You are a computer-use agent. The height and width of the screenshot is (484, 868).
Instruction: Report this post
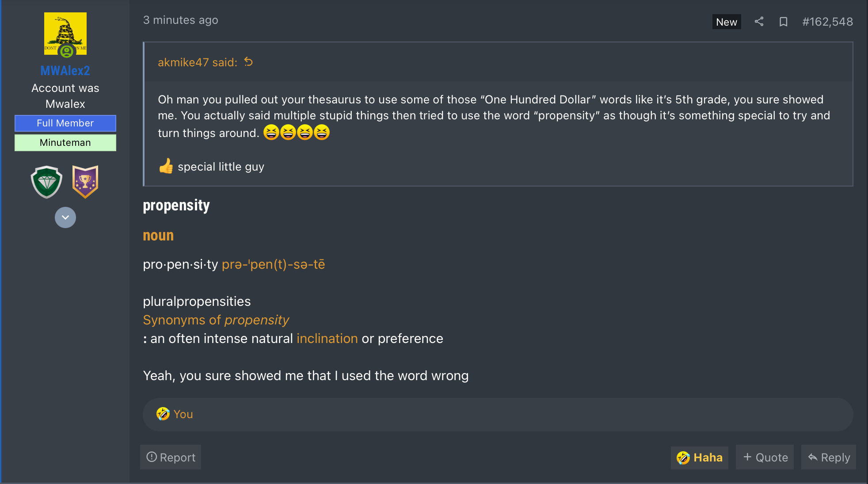171,457
